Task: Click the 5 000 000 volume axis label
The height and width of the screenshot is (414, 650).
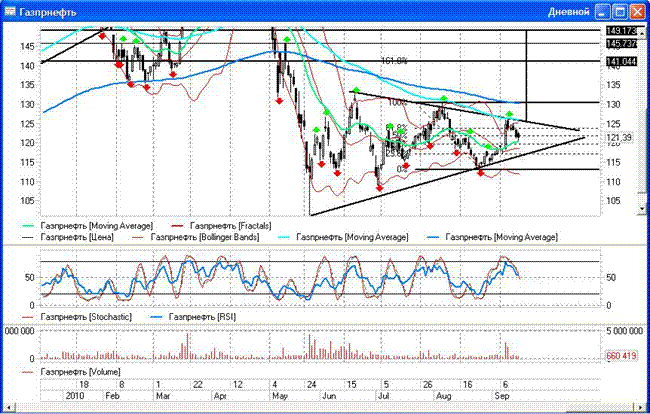Action: (623, 331)
